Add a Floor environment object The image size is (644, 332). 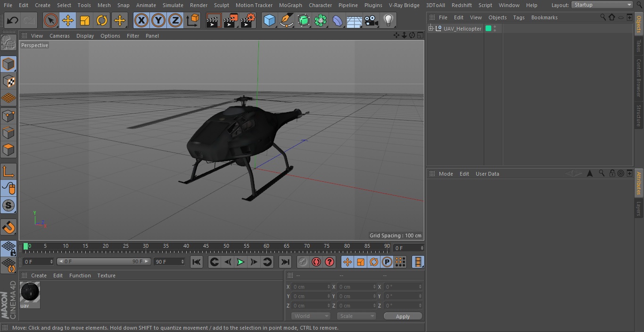pyautogui.click(x=355, y=20)
